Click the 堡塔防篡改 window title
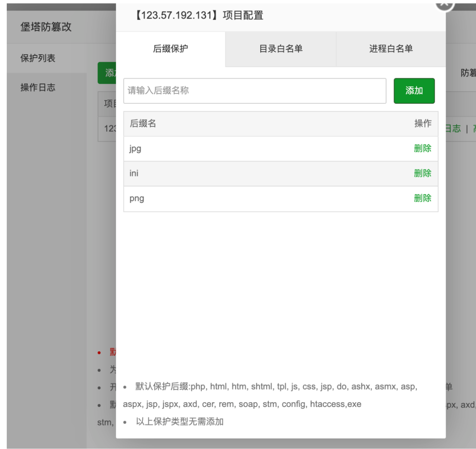The width and height of the screenshot is (476, 449). click(46, 27)
